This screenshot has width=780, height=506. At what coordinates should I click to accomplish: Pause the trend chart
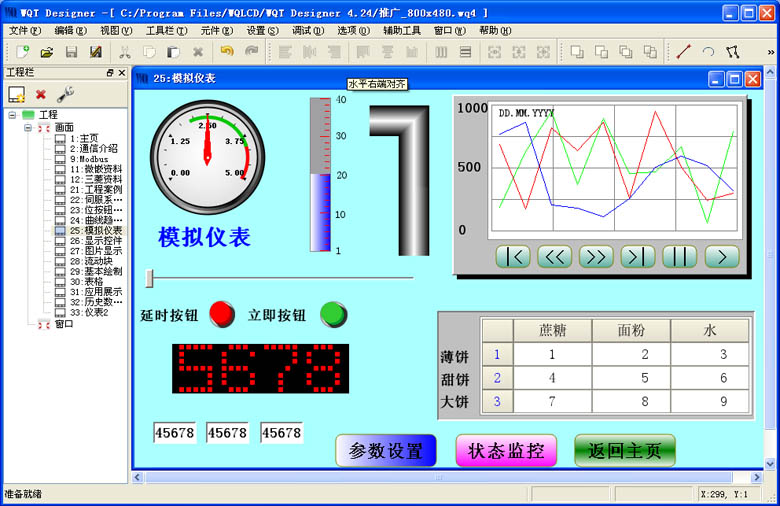click(x=680, y=257)
